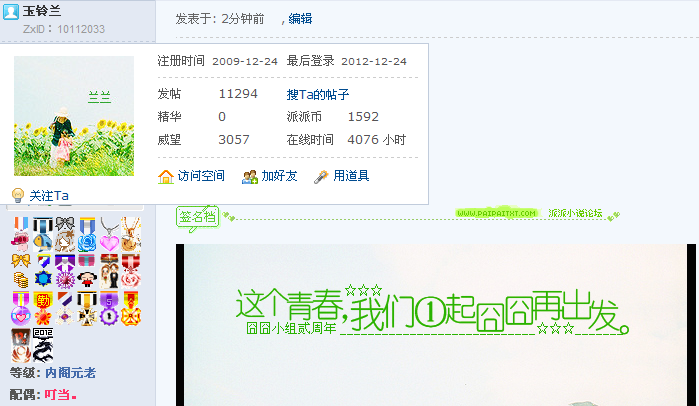Image resolution: width=699 pixels, height=406 pixels.
Task: Click the add-friend people icon beside 加好友
Action: click(250, 176)
